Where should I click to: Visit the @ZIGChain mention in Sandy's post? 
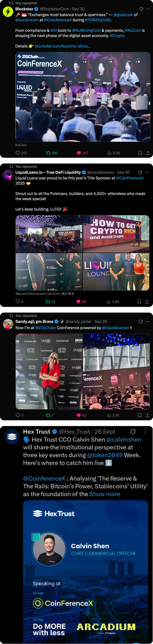coord(45,328)
